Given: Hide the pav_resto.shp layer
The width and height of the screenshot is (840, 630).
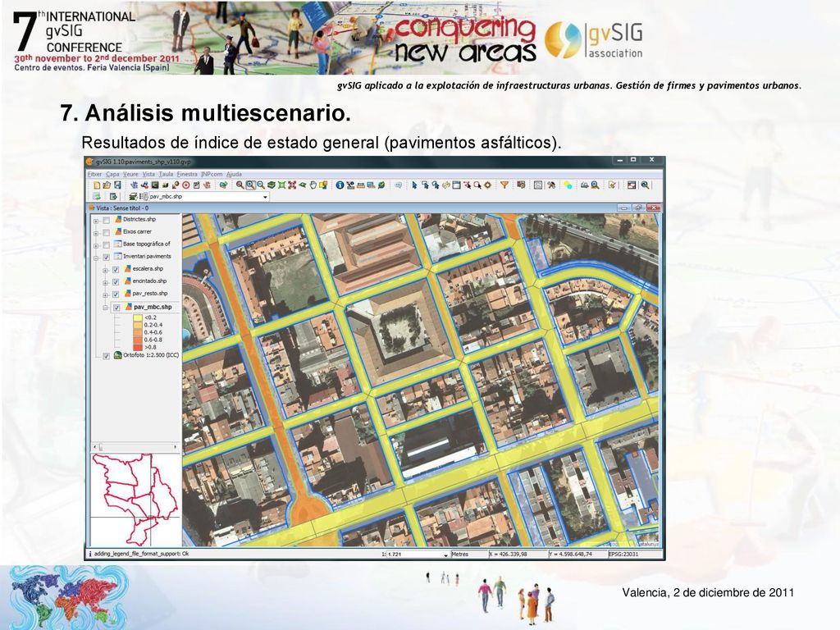Looking at the screenshot, I should 116,294.
